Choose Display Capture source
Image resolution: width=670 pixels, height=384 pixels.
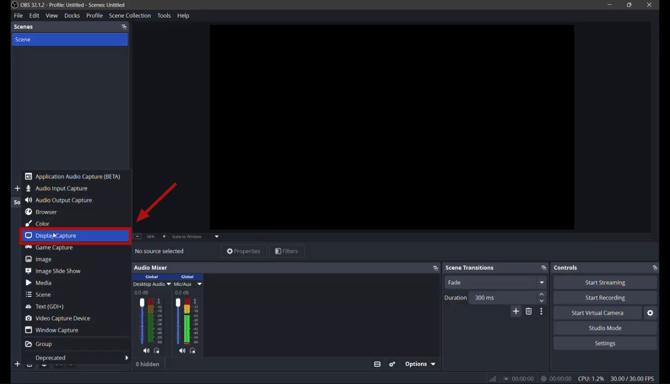click(76, 235)
